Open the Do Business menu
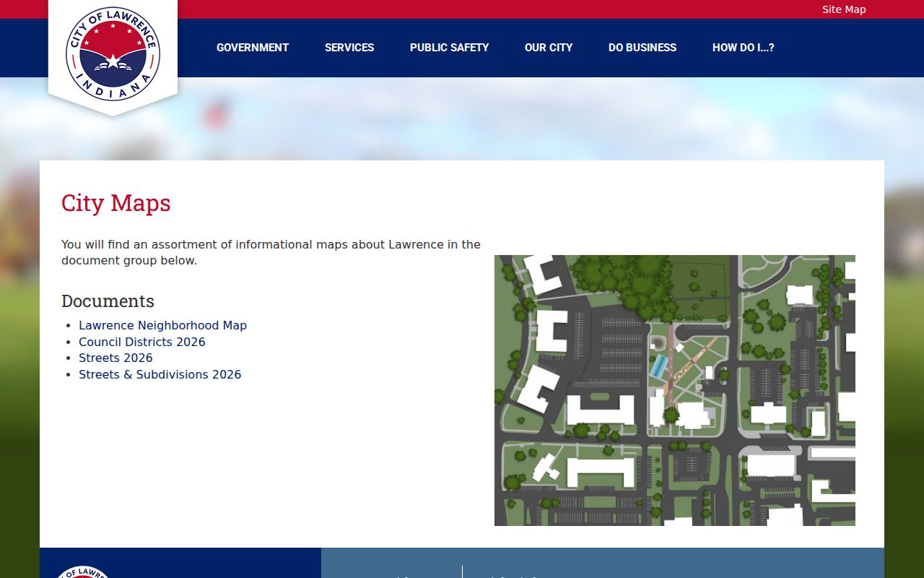 pos(642,48)
